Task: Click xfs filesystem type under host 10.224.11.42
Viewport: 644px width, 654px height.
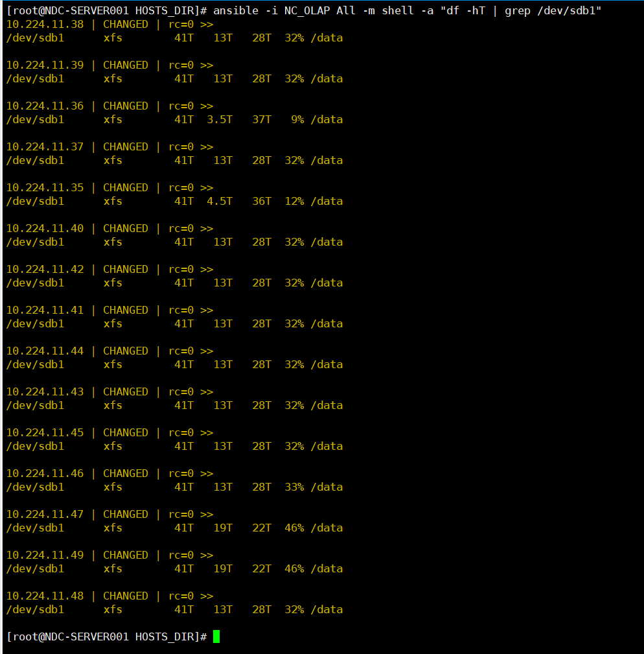Action: (113, 283)
